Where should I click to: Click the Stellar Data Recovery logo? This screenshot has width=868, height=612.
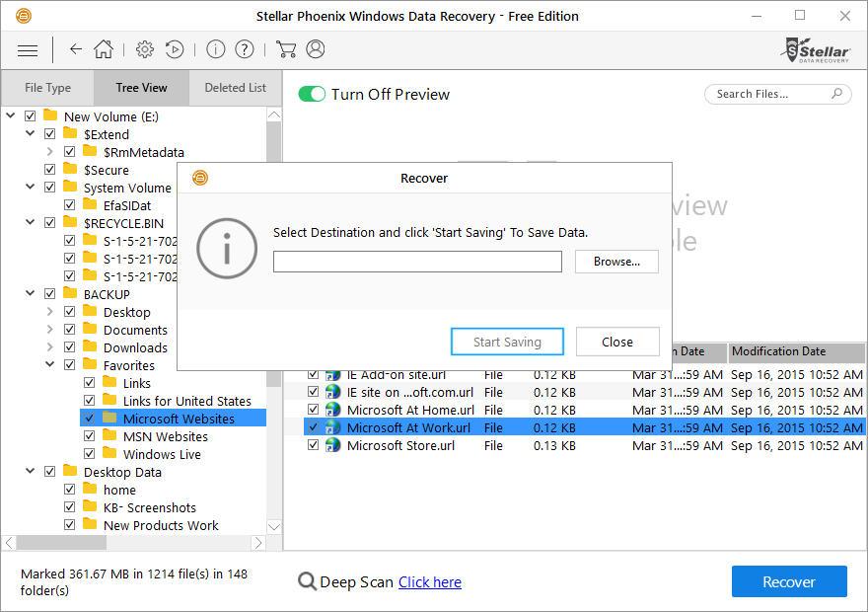click(x=815, y=50)
